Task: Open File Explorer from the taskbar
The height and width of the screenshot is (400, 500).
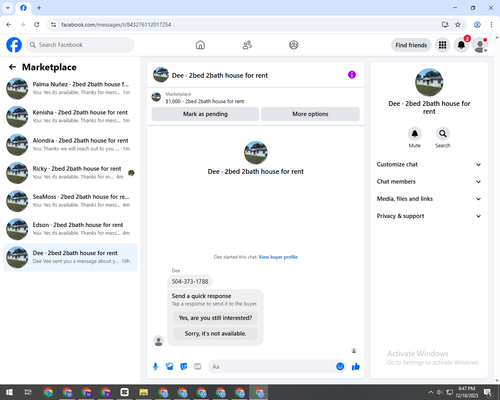Action: coord(144,392)
